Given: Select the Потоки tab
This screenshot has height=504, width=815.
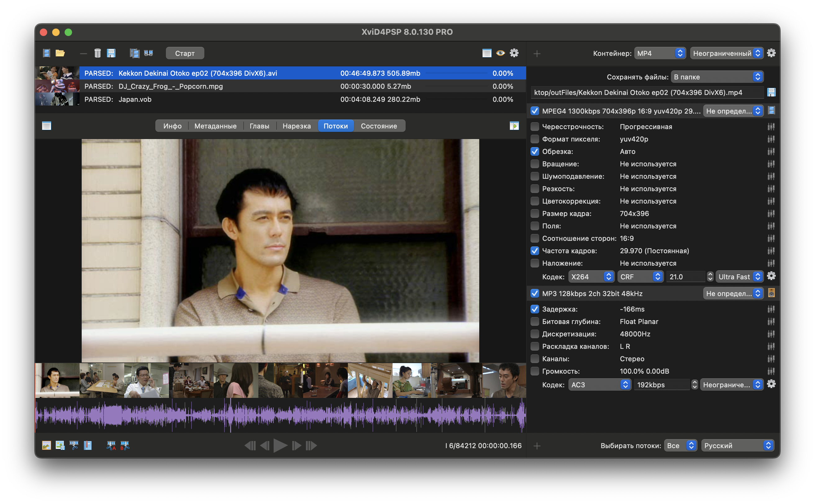Looking at the screenshot, I should point(336,126).
